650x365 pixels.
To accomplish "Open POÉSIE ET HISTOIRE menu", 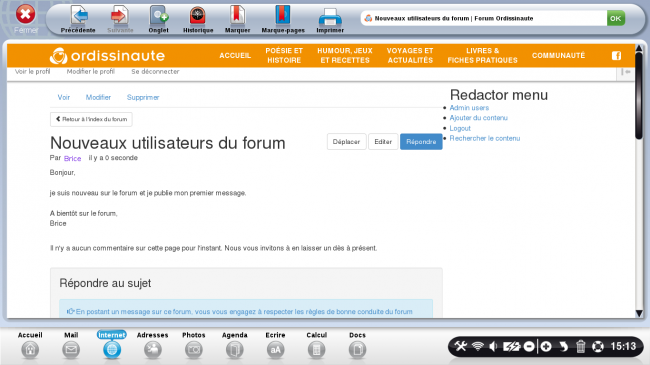I will [x=284, y=56].
